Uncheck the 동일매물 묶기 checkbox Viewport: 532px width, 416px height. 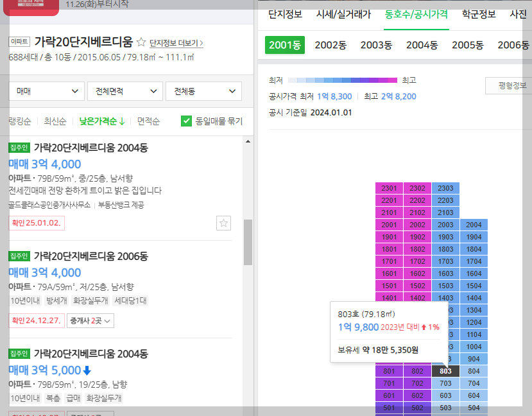pos(187,121)
